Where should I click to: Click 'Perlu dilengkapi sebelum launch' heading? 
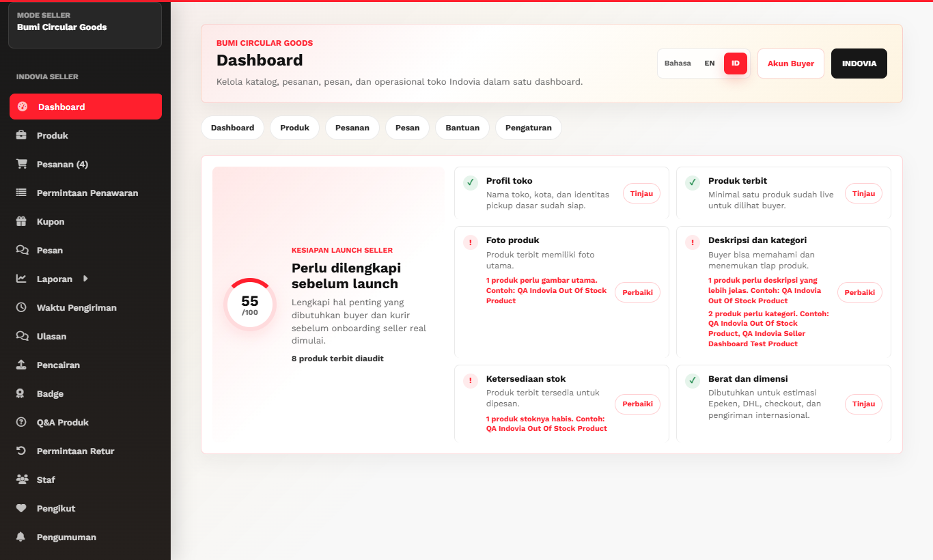click(x=346, y=276)
